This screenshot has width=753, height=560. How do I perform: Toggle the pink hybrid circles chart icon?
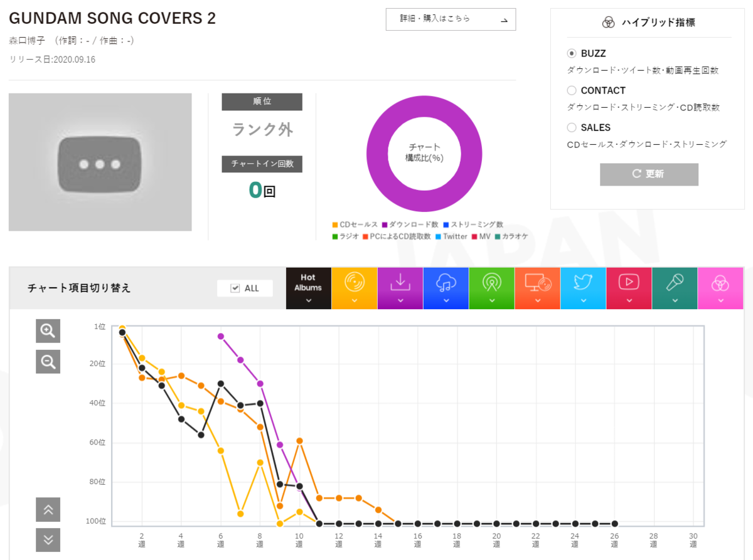click(720, 283)
